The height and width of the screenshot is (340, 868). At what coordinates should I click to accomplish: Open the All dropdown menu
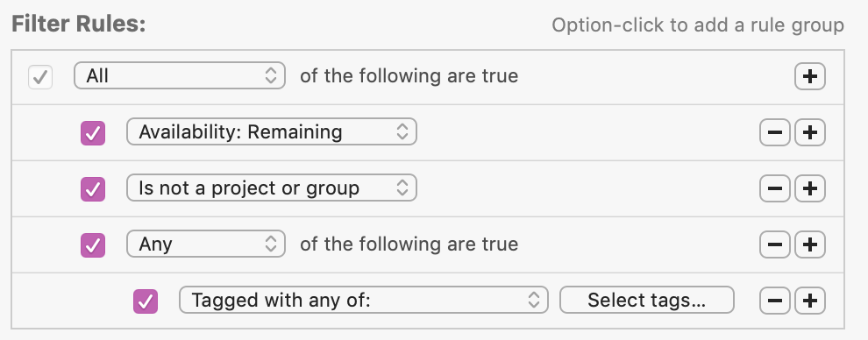(180, 75)
